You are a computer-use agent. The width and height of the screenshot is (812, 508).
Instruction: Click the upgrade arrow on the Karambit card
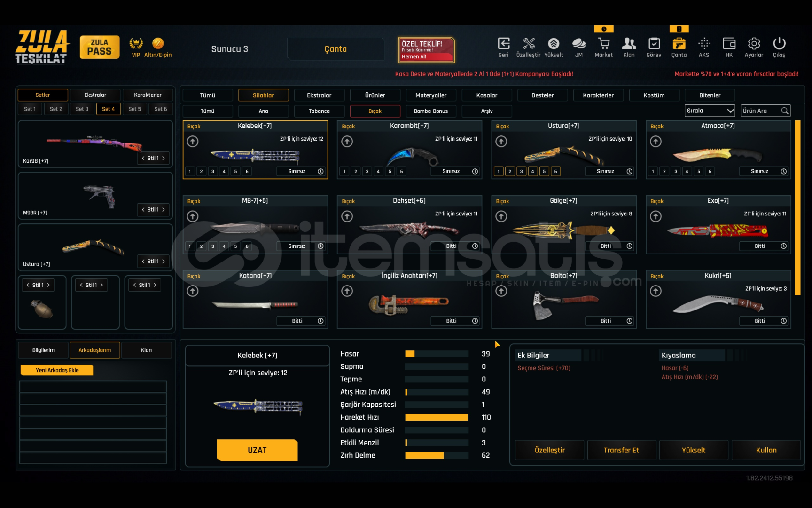tap(347, 141)
